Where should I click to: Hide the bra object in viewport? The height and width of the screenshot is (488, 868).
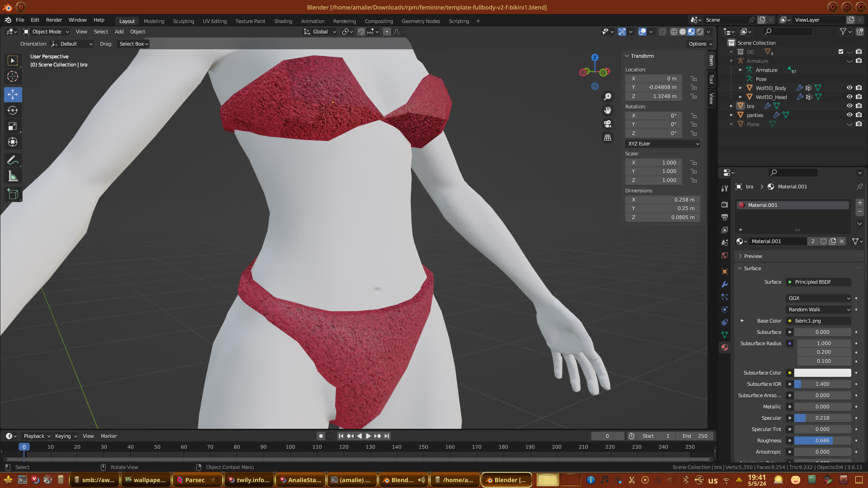click(849, 106)
